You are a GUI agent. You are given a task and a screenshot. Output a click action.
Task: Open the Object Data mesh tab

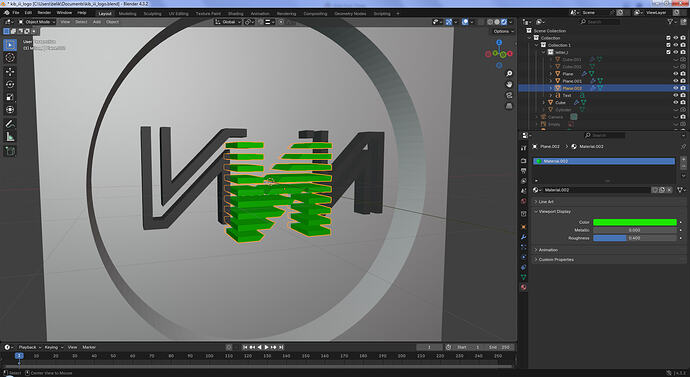coord(524,277)
